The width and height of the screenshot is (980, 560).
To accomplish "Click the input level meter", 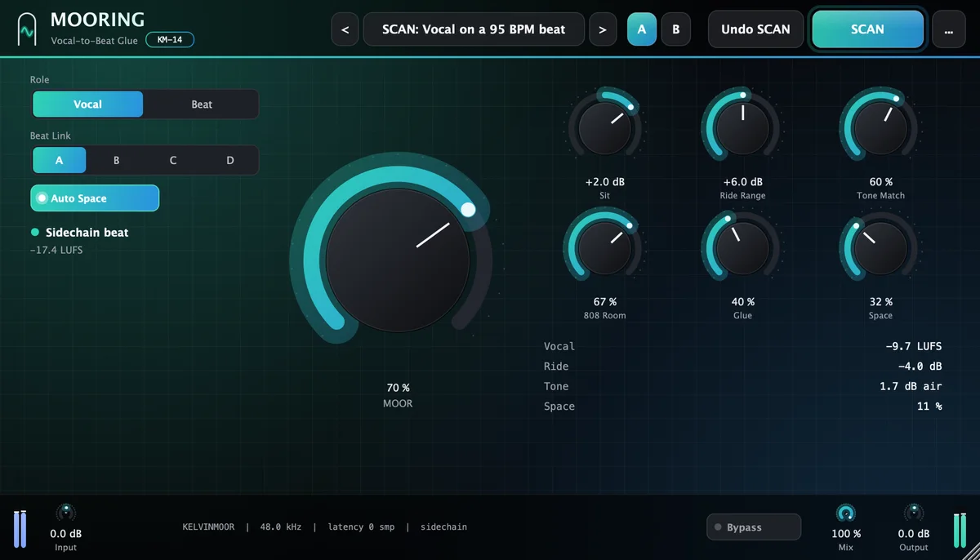I will pyautogui.click(x=20, y=529).
